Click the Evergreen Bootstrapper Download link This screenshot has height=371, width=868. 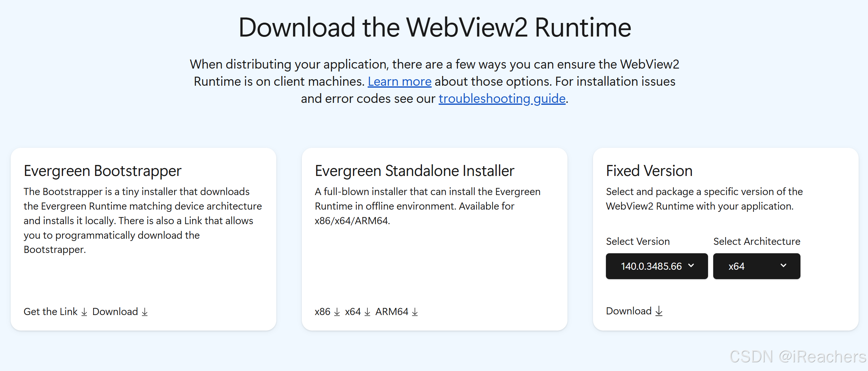click(x=120, y=311)
